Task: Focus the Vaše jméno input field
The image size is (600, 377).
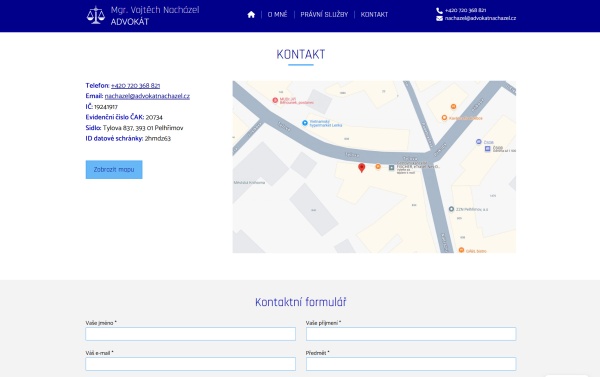Action: click(x=191, y=334)
